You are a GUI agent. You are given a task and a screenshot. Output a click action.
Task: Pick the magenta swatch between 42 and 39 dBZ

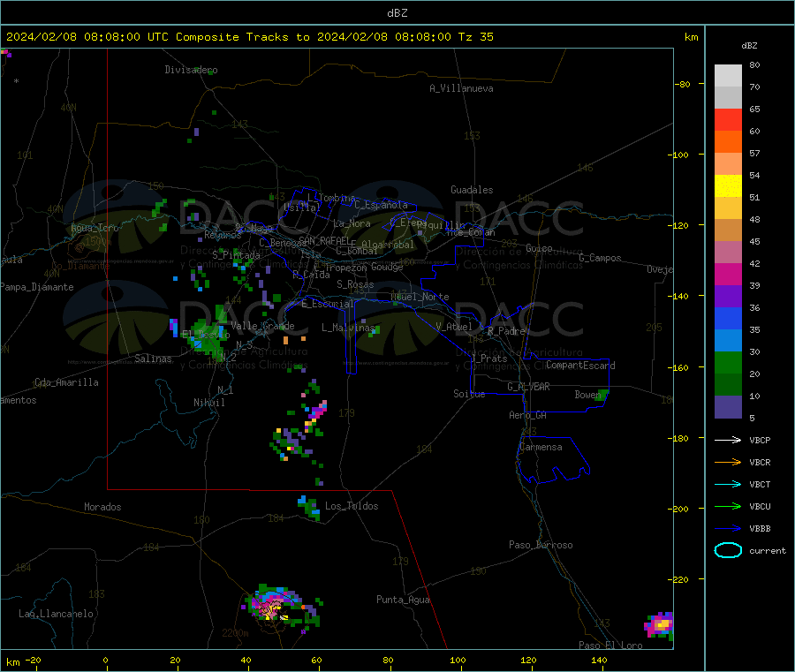click(x=728, y=274)
